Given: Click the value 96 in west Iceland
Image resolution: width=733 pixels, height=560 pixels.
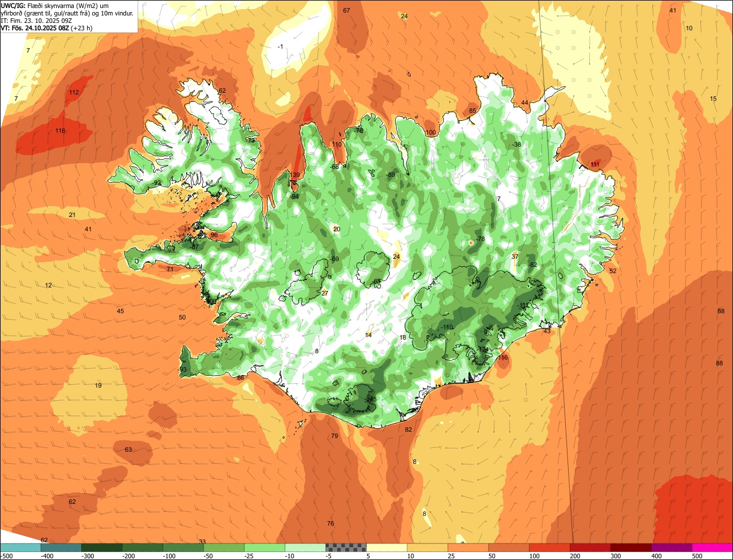Looking at the screenshot, I should click(x=214, y=235).
